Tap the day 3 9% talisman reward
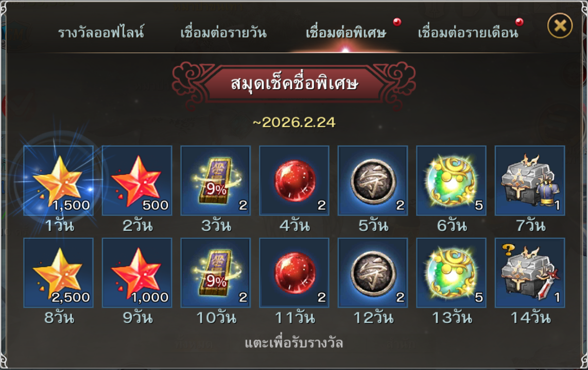This screenshot has width=588, height=370. point(216,180)
